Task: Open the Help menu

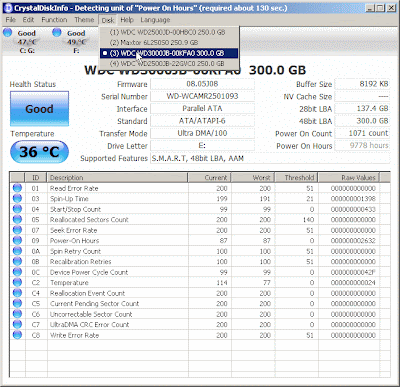Action: pyautogui.click(x=127, y=20)
